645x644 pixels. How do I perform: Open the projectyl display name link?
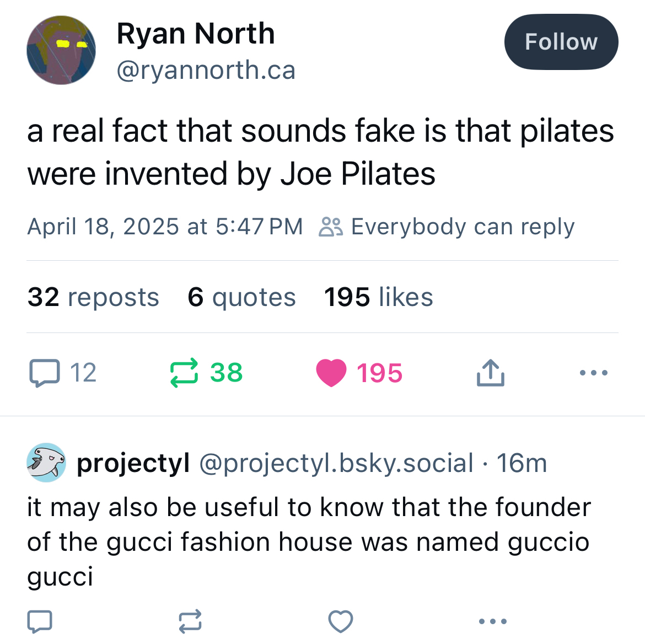(133, 463)
